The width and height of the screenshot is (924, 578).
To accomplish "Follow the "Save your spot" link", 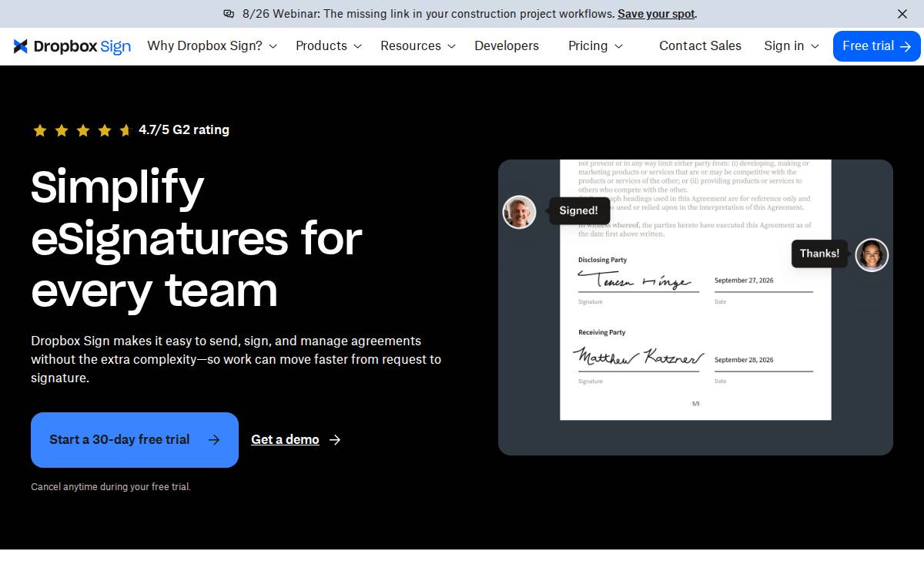I will tap(656, 14).
